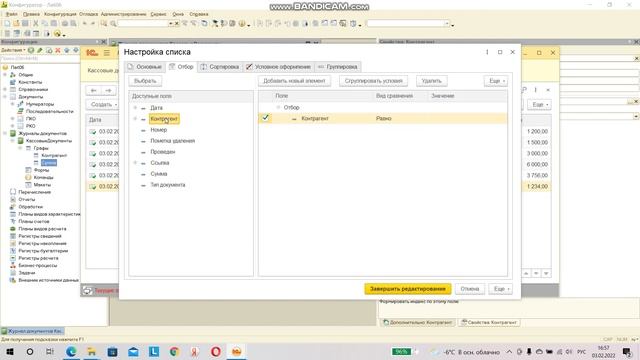Switch to the Сортировка tab

click(220, 67)
